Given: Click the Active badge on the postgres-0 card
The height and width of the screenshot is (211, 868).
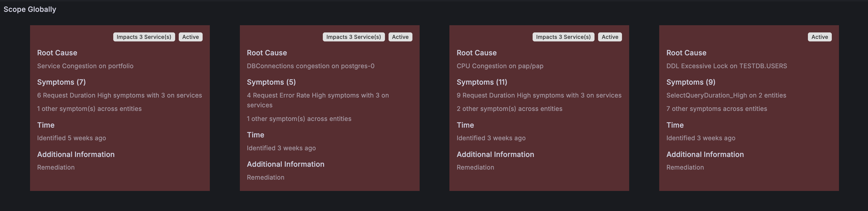Looking at the screenshot, I should (400, 37).
